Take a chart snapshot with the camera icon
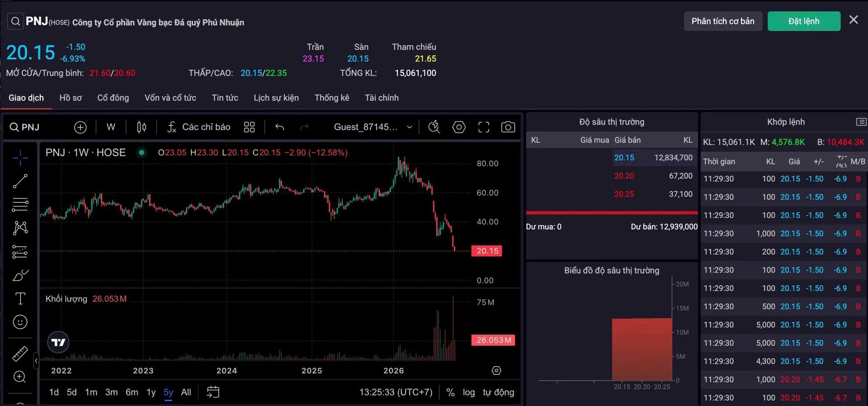 tap(508, 128)
